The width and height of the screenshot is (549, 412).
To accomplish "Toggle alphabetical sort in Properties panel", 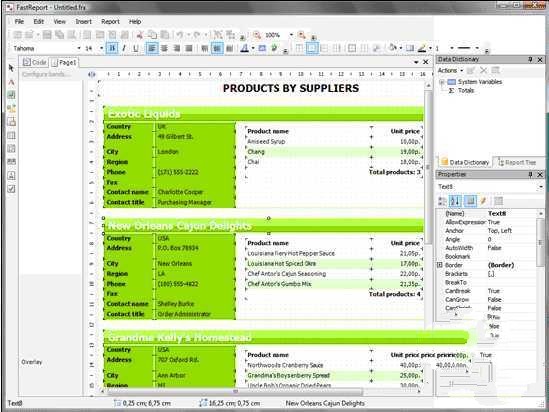I will tap(455, 201).
